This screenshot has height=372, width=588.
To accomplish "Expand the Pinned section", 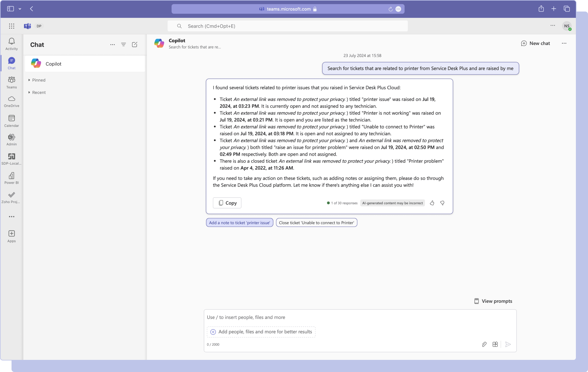I will (x=37, y=80).
